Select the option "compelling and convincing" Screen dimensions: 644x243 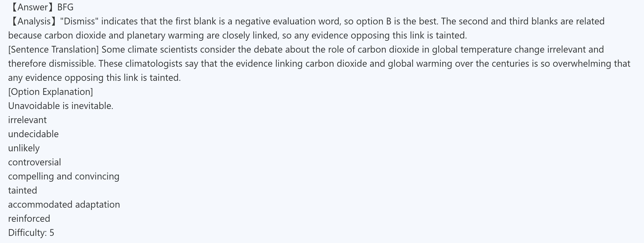coord(64,176)
